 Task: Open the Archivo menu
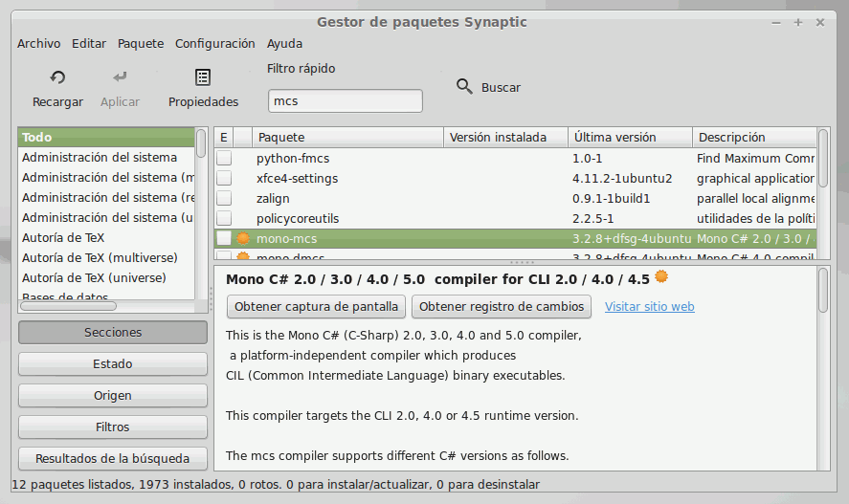(x=38, y=44)
